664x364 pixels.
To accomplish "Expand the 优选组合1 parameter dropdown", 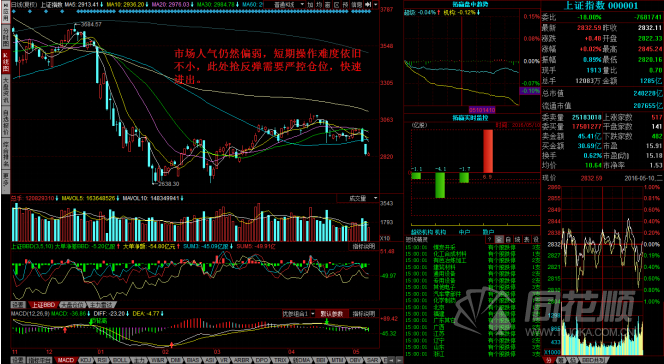I will point(299,314).
